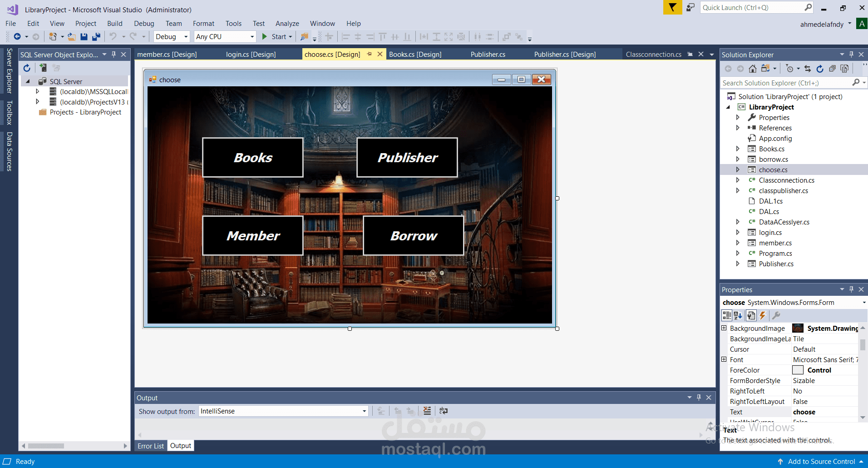Switch to the Error List tab
868x468 pixels.
pos(150,446)
